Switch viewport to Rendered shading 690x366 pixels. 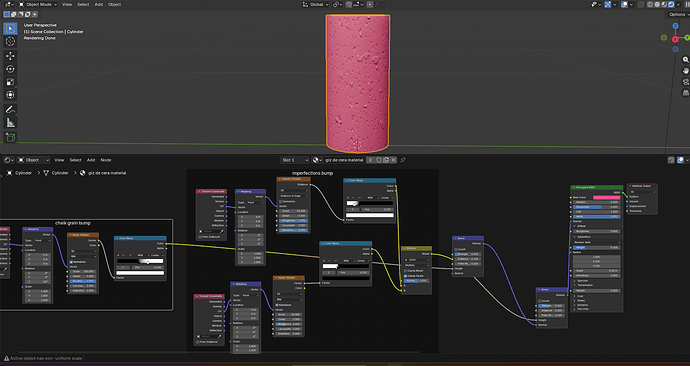click(x=671, y=4)
